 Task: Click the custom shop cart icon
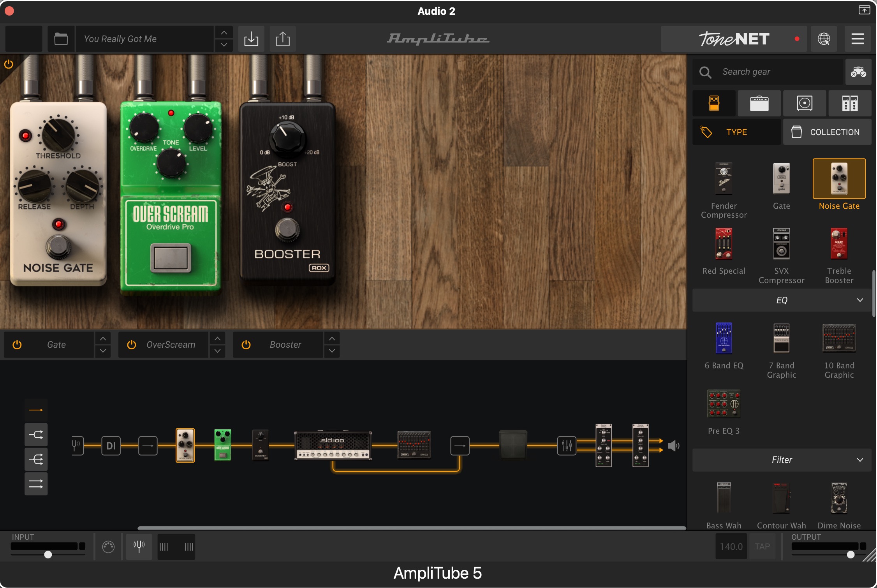point(858,72)
